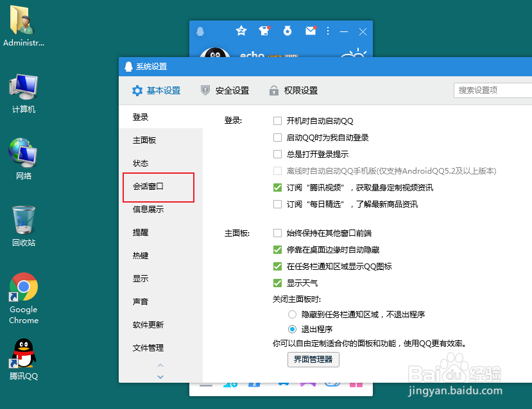Select 文件管理 in the settings sidebar
The image size is (532, 409).
161,347
